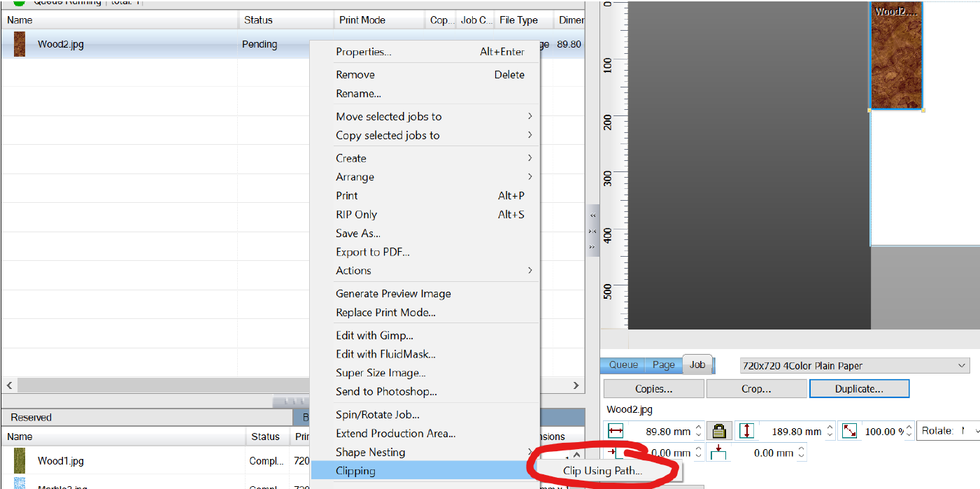The image size is (980, 489).
Task: Choose Replace Print Mode...
Action: 425,313
